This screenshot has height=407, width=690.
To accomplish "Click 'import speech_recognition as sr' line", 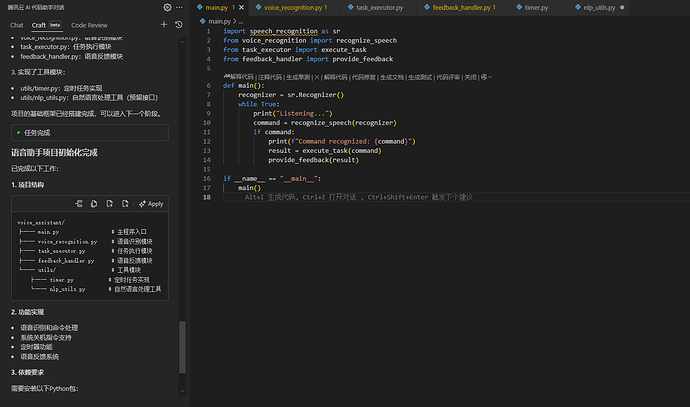I will tap(281, 31).
